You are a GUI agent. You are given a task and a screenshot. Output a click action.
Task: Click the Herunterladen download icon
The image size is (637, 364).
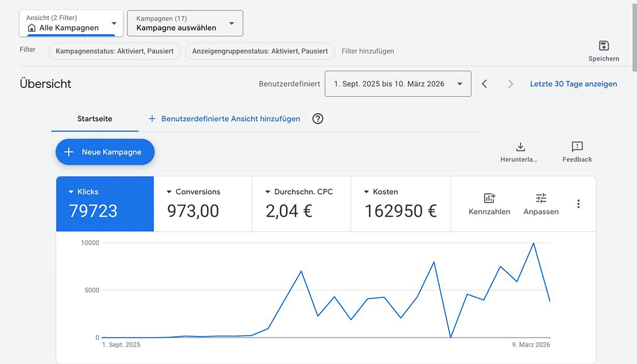(x=520, y=147)
